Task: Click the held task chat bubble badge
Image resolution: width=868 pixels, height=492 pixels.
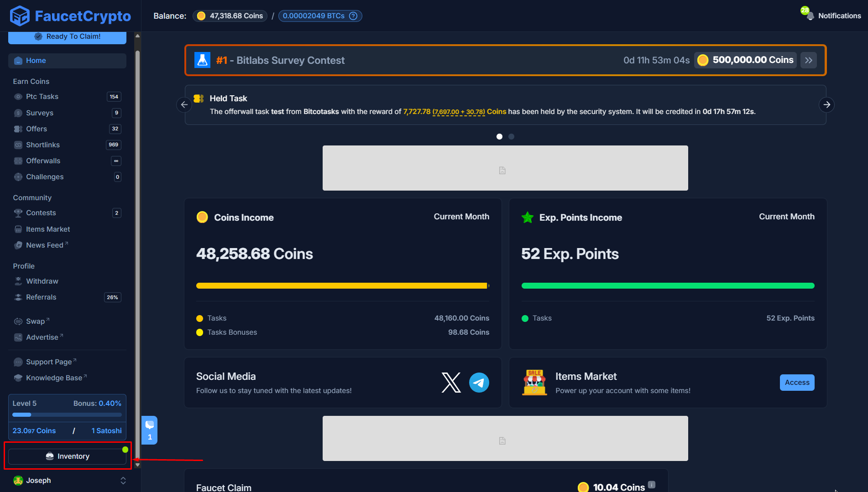Action: (x=149, y=430)
